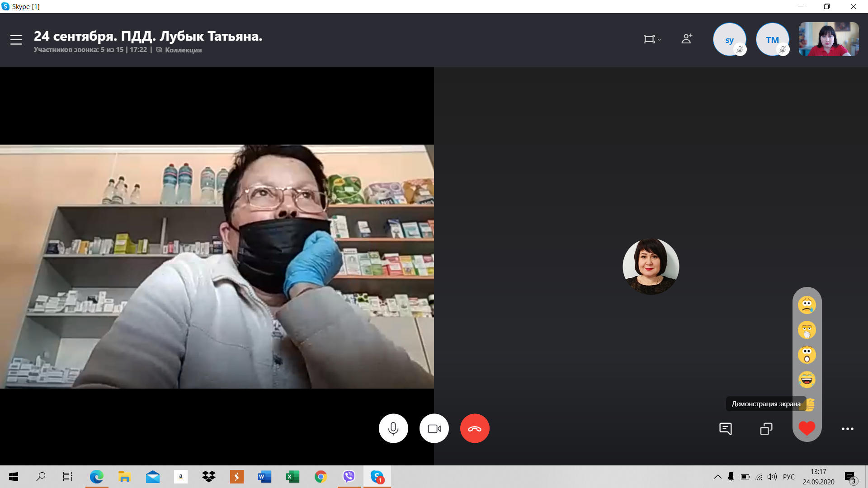Show hidden system tray icons

(x=717, y=477)
